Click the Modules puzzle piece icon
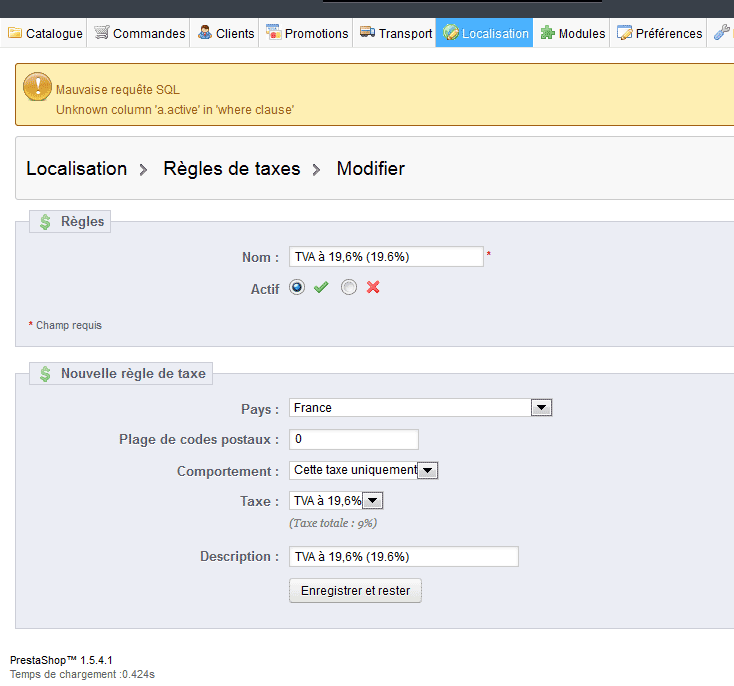 pyautogui.click(x=548, y=32)
